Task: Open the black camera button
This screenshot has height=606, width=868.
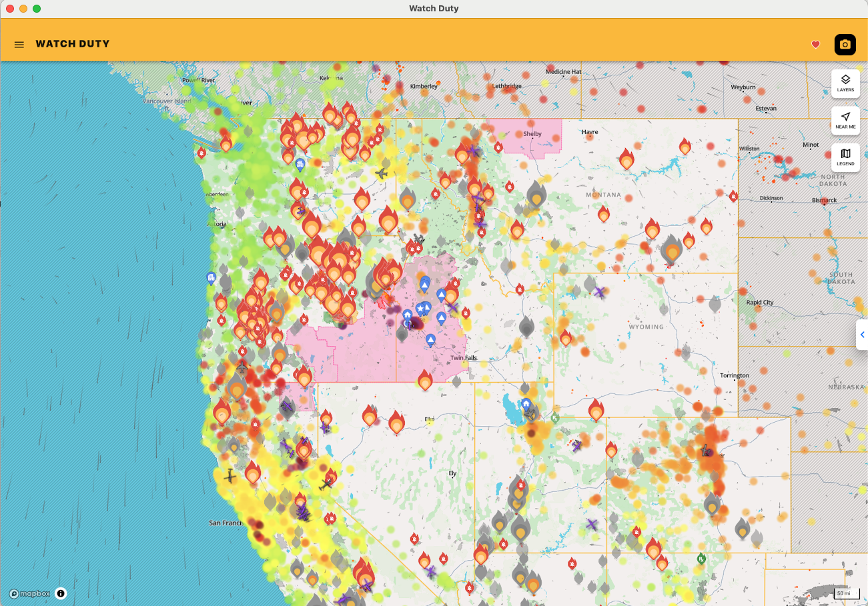Action: coord(845,45)
